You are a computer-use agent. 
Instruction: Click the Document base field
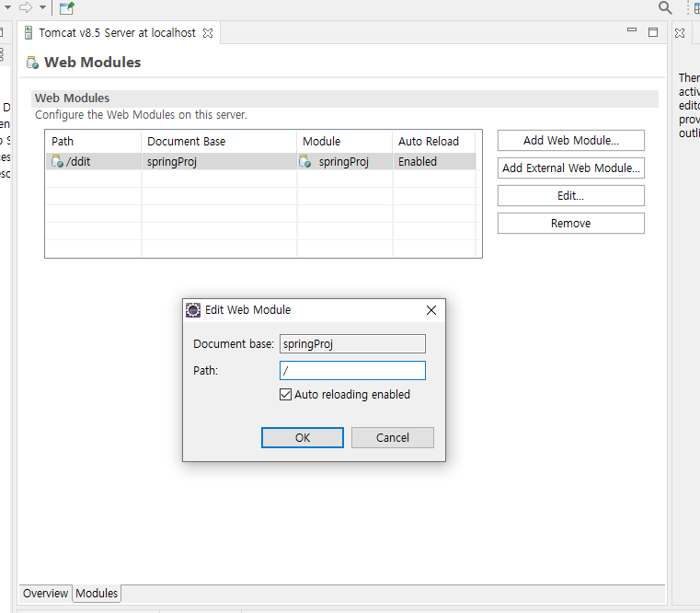point(352,344)
